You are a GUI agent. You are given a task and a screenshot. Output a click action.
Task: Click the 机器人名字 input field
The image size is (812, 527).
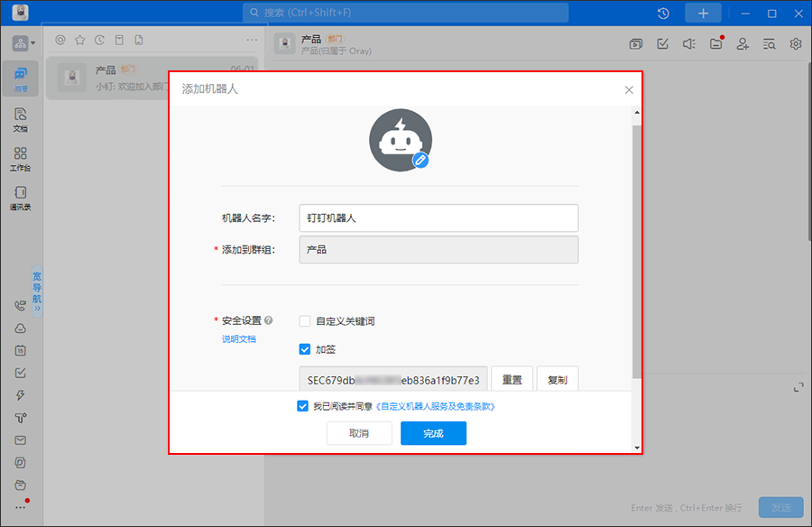point(438,218)
